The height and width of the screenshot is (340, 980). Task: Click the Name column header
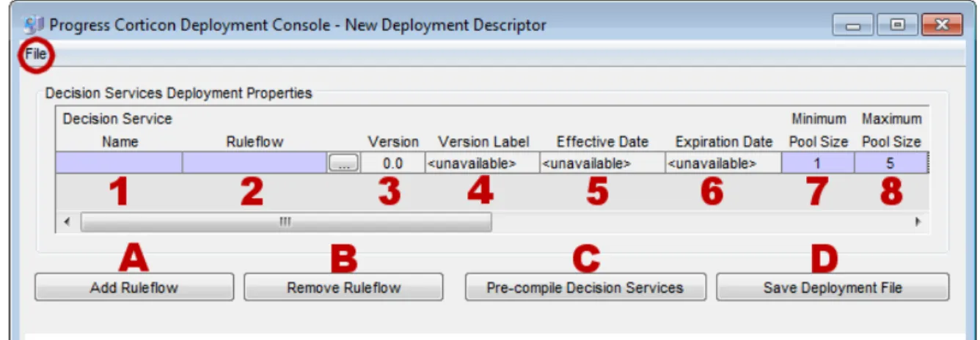tap(120, 141)
